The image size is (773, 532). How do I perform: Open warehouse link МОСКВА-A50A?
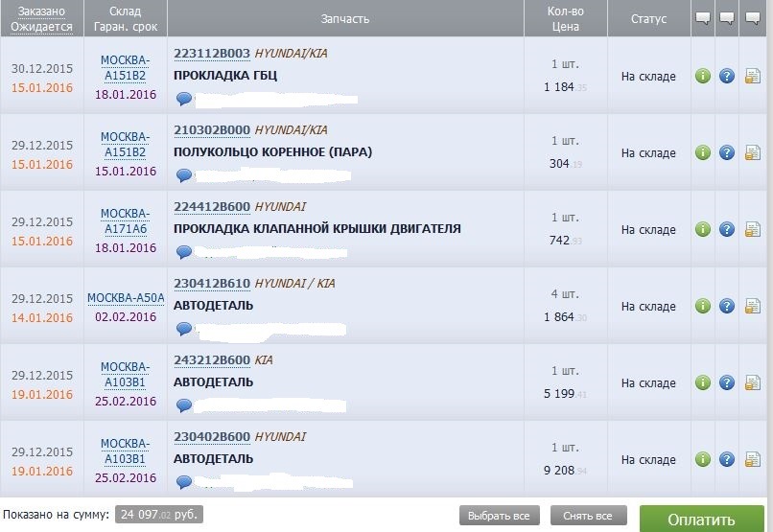point(126,298)
